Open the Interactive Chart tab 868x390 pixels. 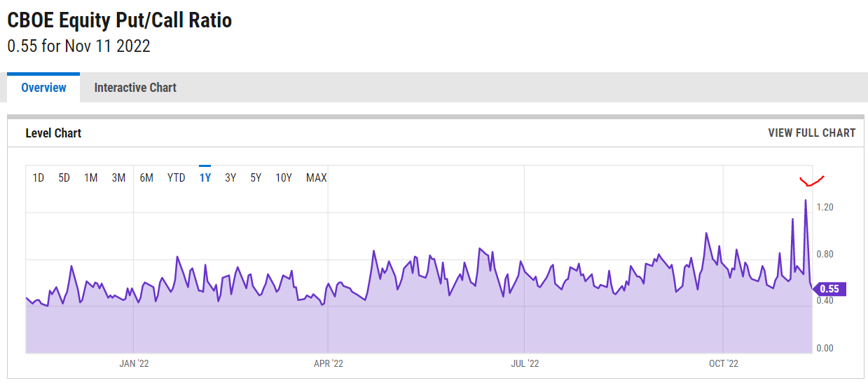pos(135,88)
